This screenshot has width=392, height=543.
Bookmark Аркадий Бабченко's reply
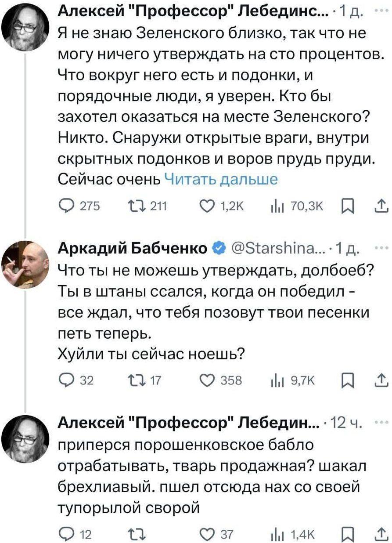346,380
